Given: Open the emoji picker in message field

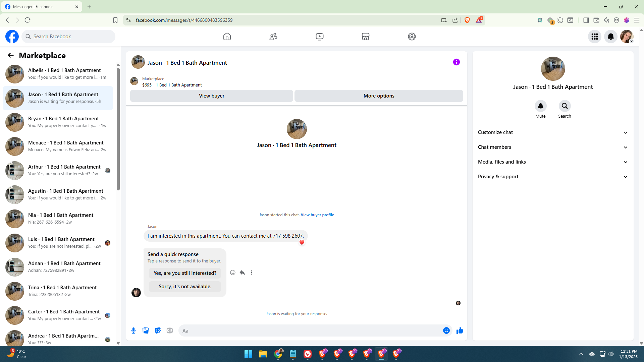Looking at the screenshot, I should pos(446,330).
